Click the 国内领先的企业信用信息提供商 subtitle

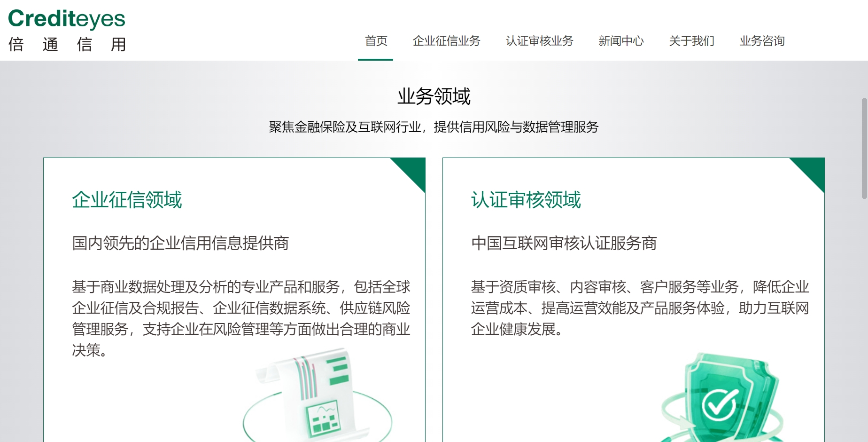(180, 243)
